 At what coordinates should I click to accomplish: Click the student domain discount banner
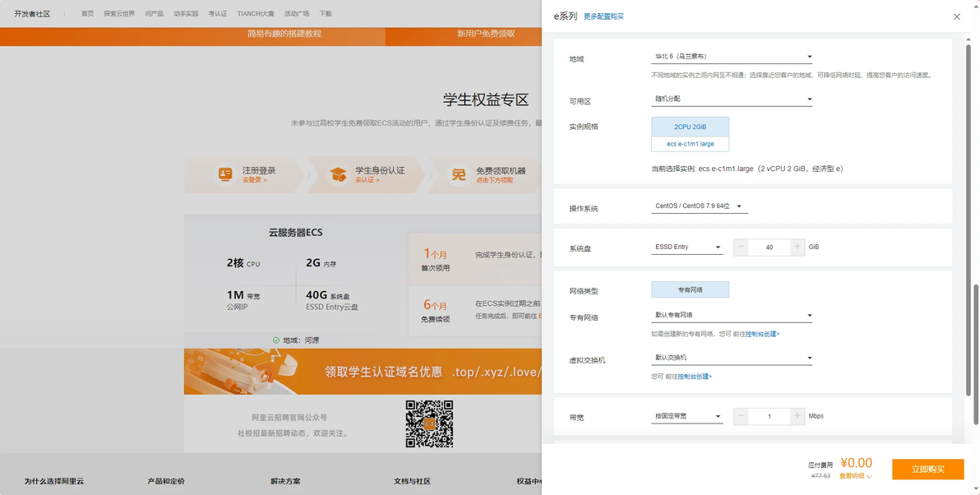pyautogui.click(x=363, y=372)
